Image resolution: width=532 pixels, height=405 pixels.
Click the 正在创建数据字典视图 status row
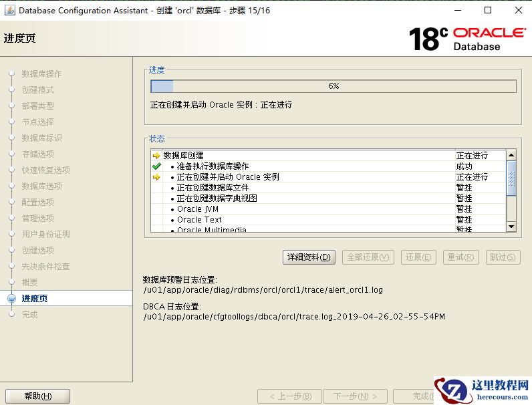(328, 198)
